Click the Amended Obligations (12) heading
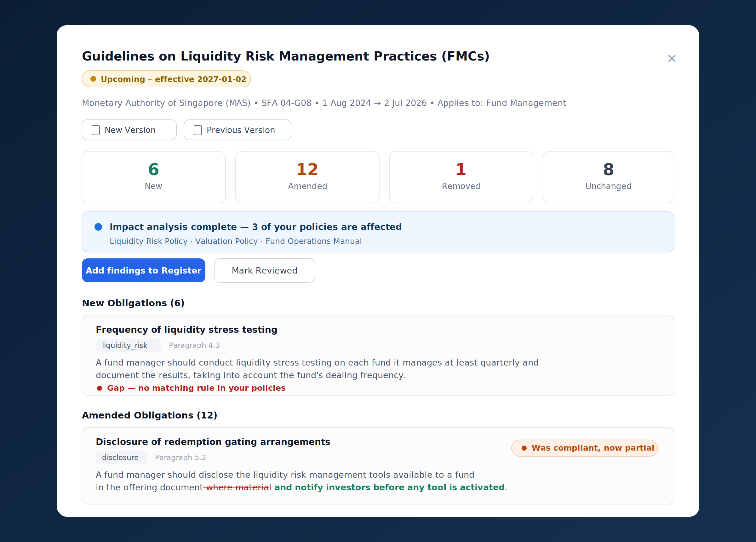This screenshot has height=542, width=756. [x=150, y=416]
